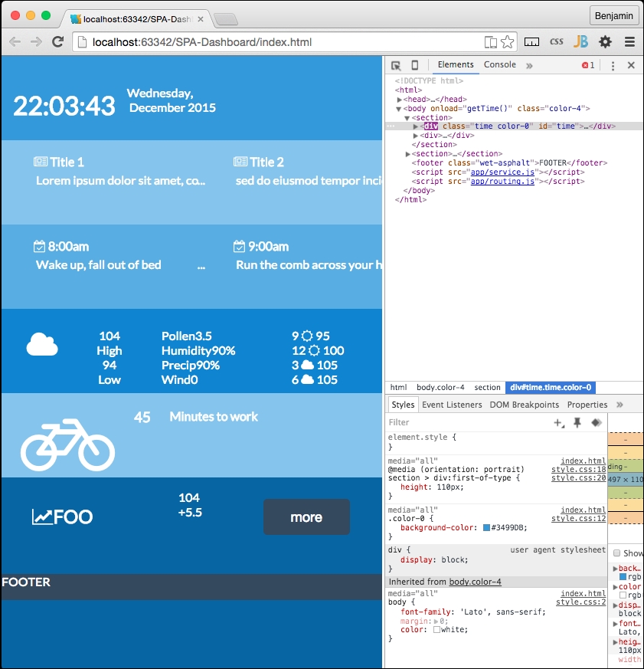Expand the div with id time
644x669 pixels.
(x=416, y=126)
